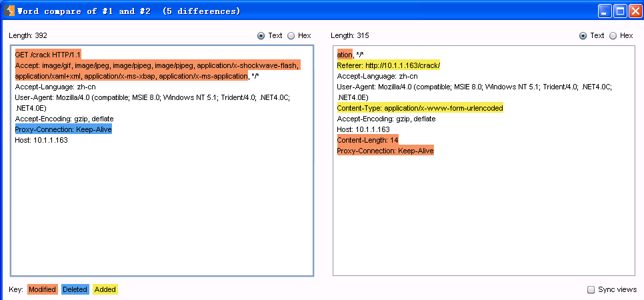Click User-Agent line in left pane
Viewport: 644px width, 300px height.
tap(153, 103)
